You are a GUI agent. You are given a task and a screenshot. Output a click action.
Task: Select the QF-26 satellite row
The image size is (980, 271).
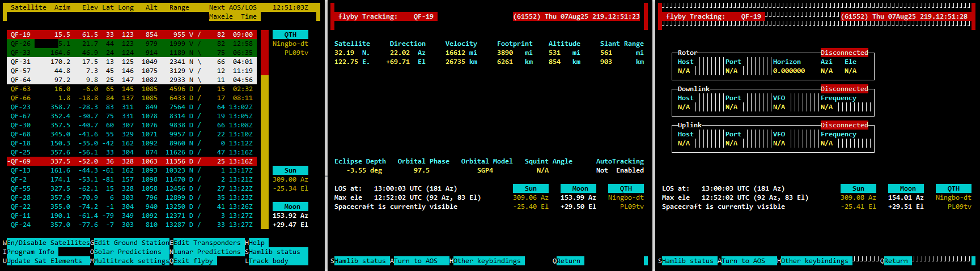tap(131, 44)
